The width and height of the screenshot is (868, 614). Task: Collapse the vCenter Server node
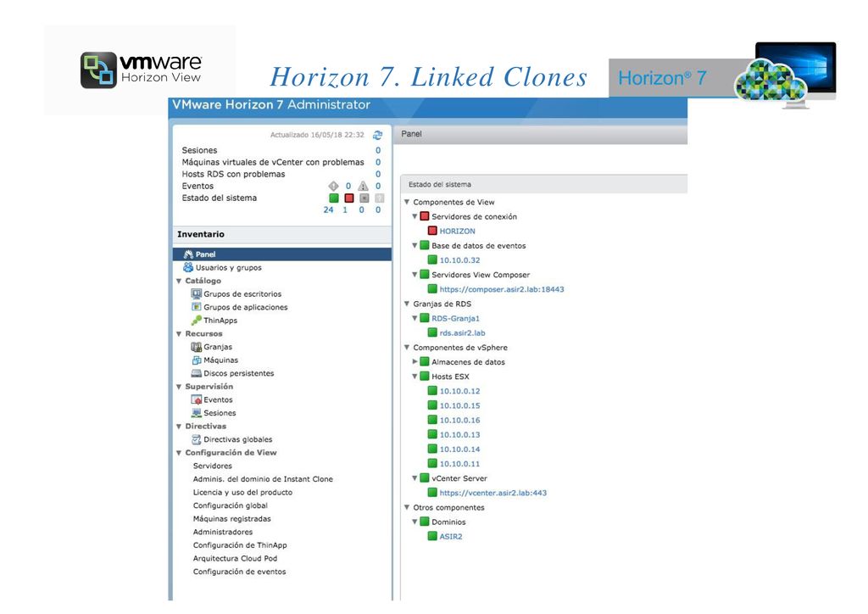415,477
